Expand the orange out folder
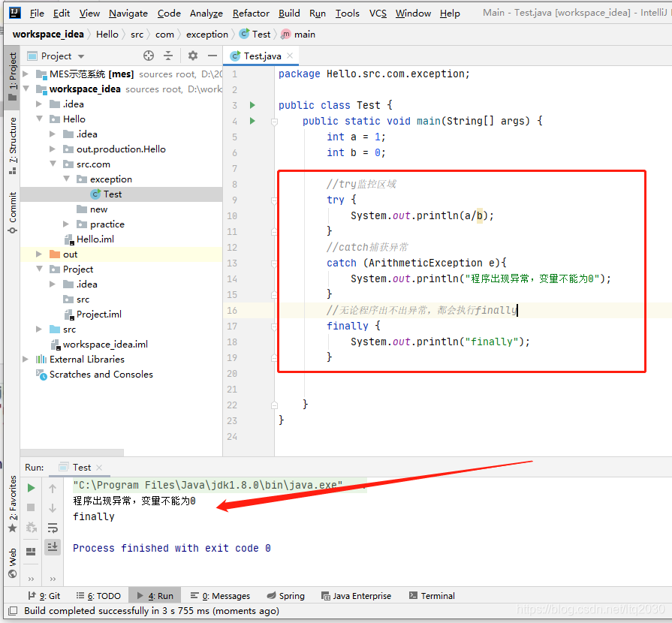 [39, 254]
